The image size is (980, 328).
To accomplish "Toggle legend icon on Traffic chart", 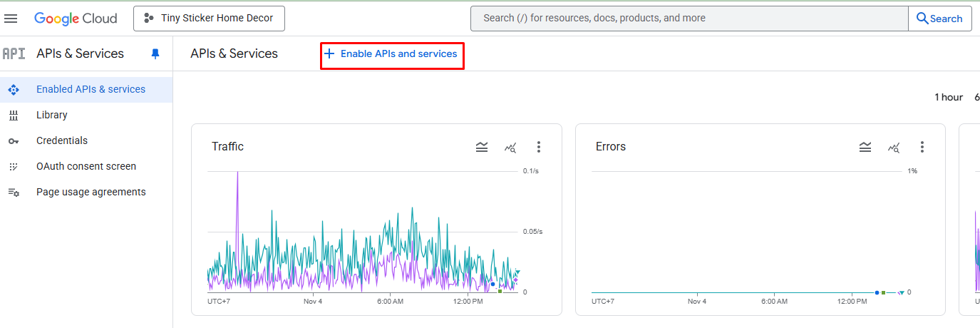I will coord(482,147).
